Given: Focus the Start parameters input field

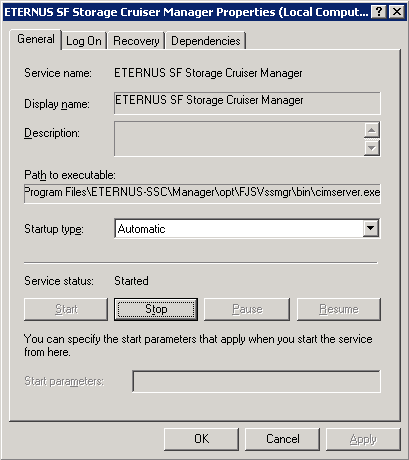Looking at the screenshot, I should click(x=256, y=381).
